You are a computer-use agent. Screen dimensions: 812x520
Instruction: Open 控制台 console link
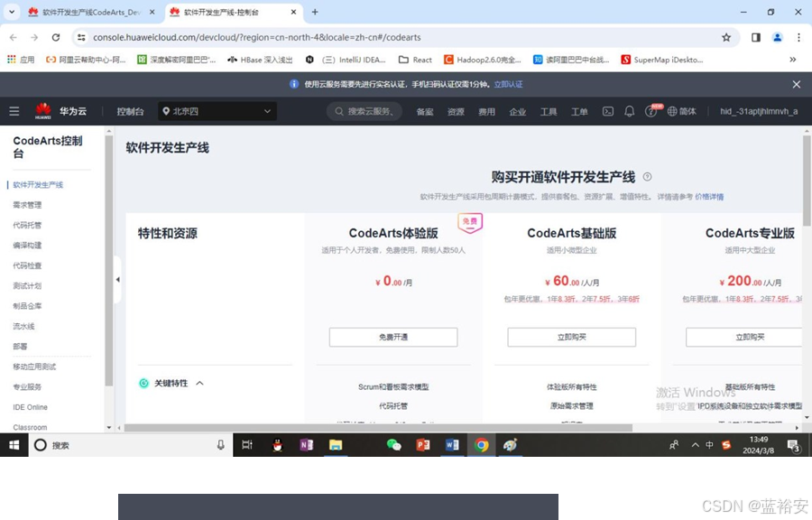tap(130, 111)
